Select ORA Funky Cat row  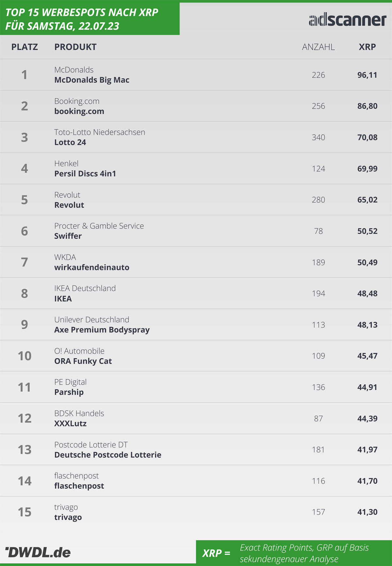pos(196,356)
